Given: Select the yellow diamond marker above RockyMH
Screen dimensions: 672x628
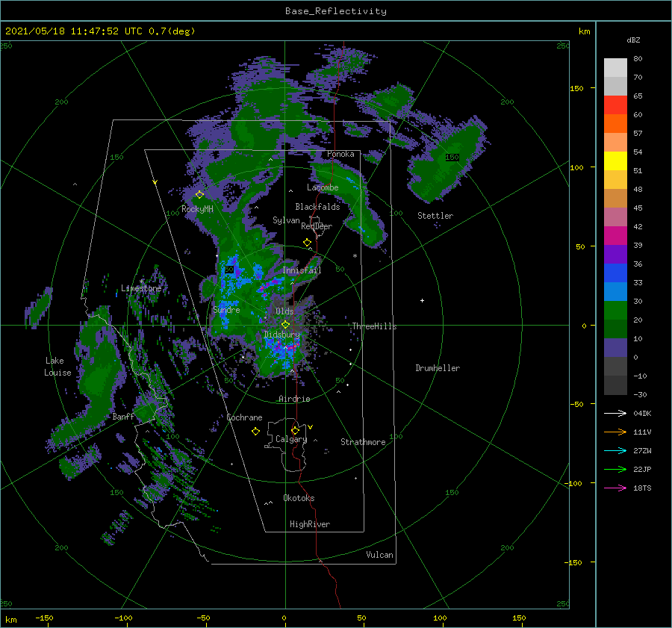Looking at the screenshot, I should 199,195.
